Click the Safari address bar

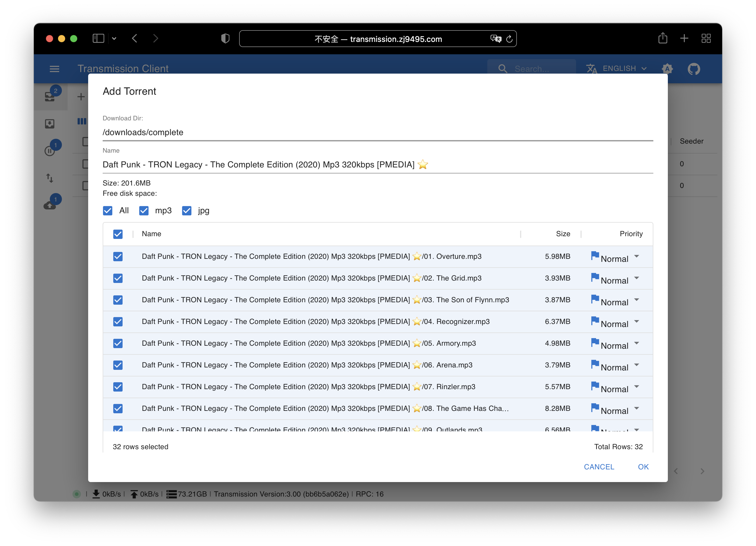(x=378, y=39)
